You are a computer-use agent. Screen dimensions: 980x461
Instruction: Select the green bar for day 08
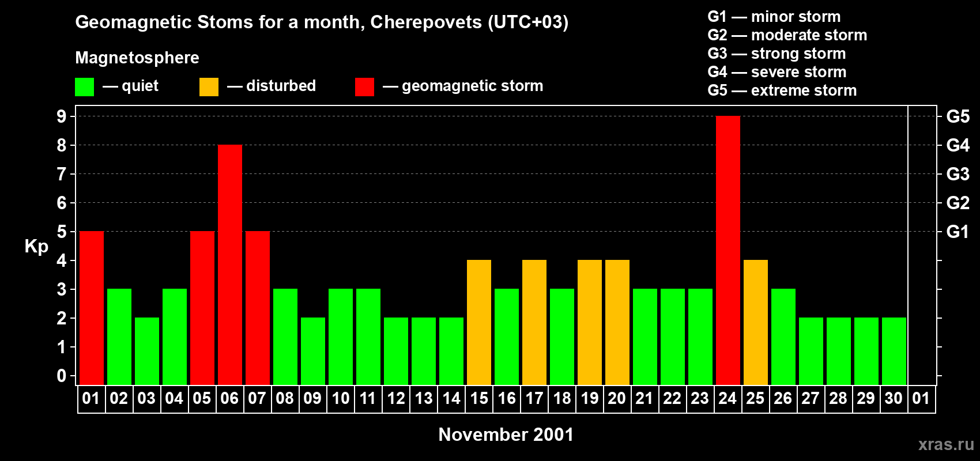tap(285, 337)
